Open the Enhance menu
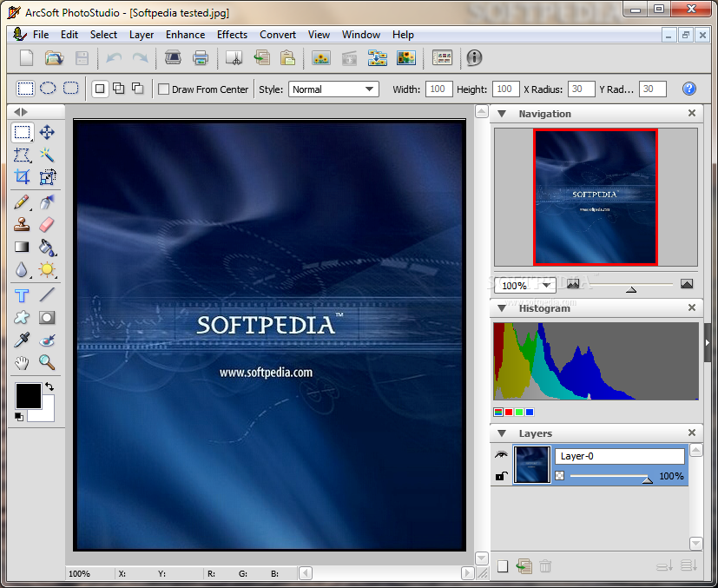The height and width of the screenshot is (588, 718). pyautogui.click(x=186, y=35)
